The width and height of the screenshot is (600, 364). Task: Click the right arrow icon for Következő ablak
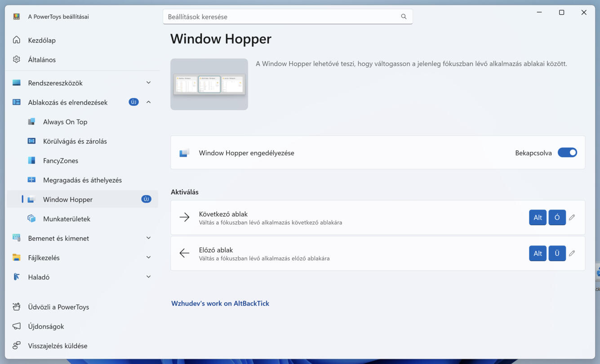[x=184, y=218]
